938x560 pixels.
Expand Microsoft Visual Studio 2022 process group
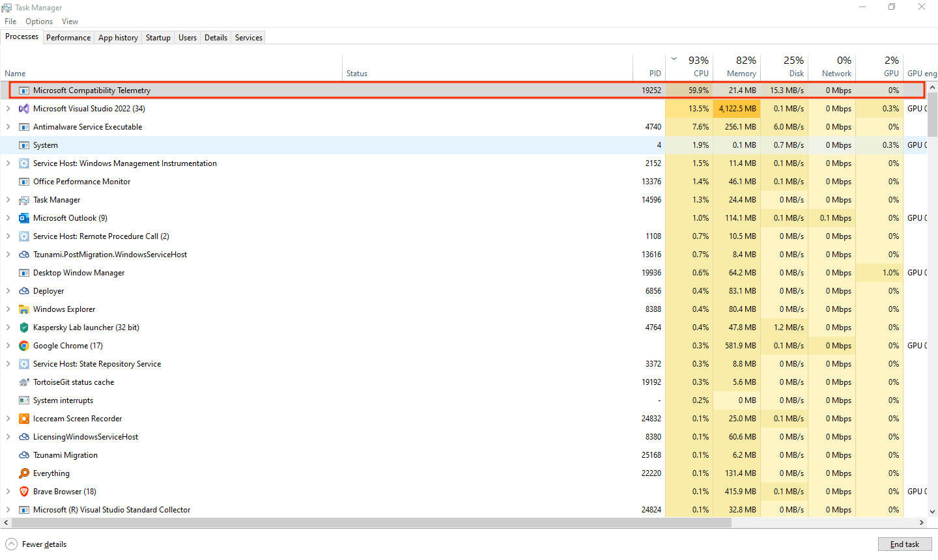8,109
